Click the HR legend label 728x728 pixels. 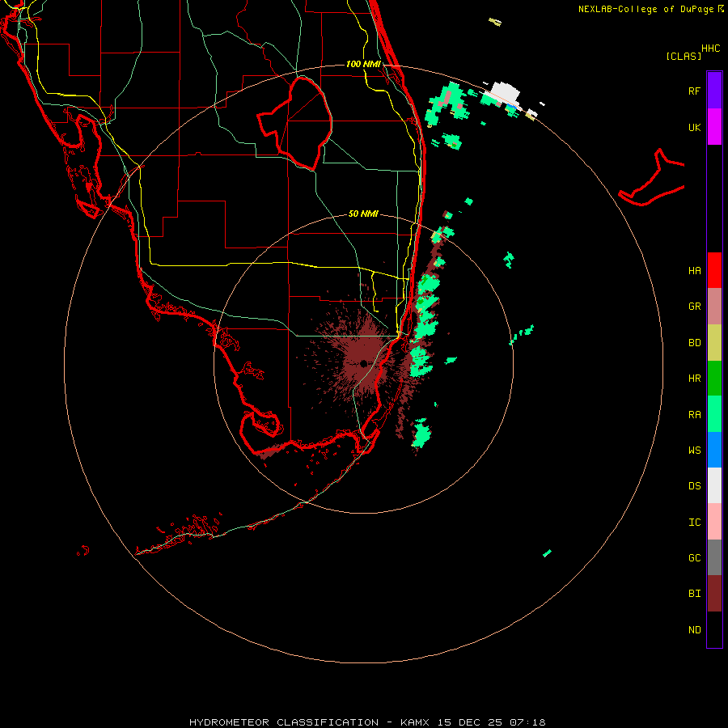695,379
